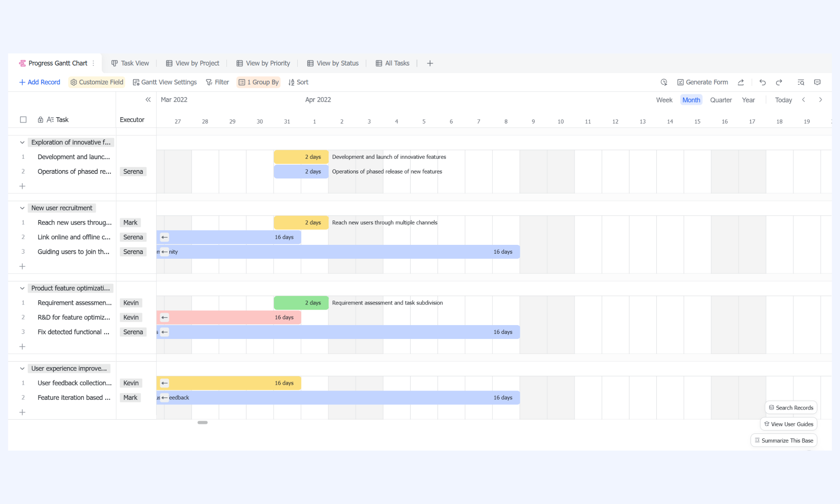The height and width of the screenshot is (504, 840).
Task: Click the Executor column header
Action: (x=132, y=120)
